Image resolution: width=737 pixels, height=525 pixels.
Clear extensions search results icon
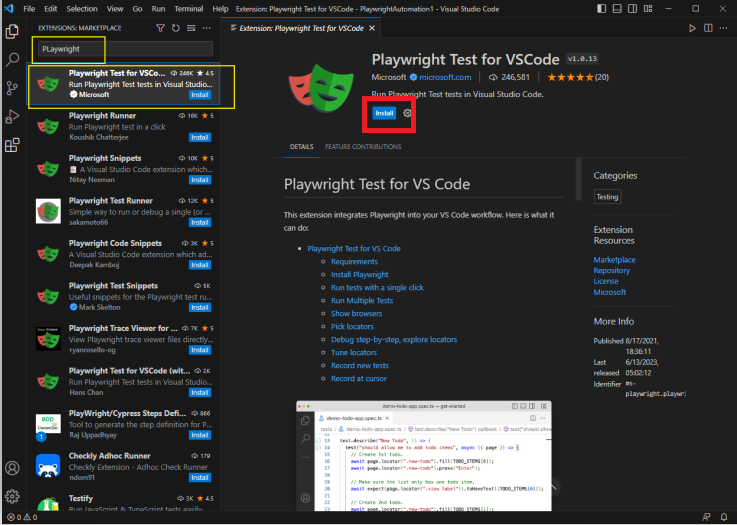[191, 28]
